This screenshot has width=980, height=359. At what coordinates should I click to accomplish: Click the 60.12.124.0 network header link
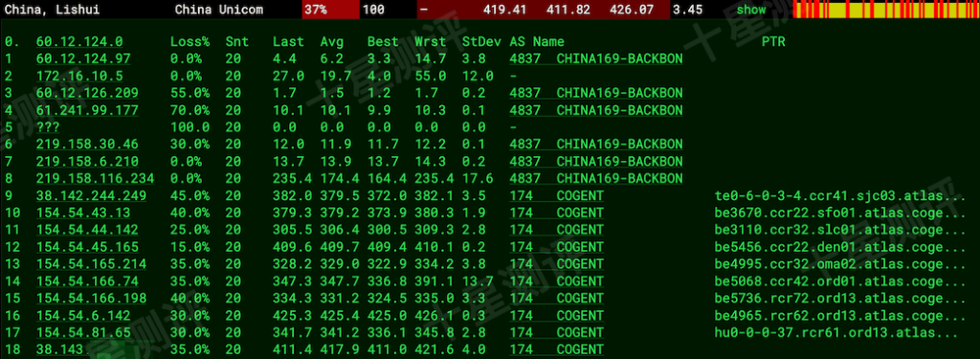click(x=79, y=42)
